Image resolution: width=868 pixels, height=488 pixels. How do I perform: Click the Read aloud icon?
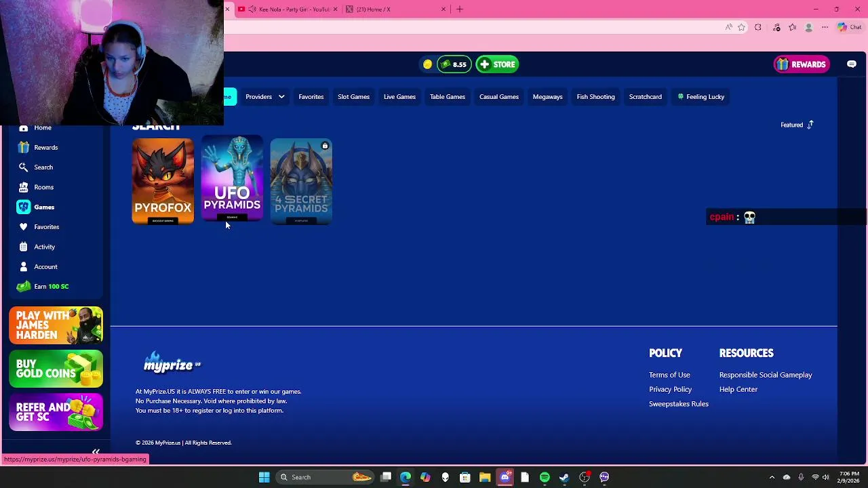[729, 28]
